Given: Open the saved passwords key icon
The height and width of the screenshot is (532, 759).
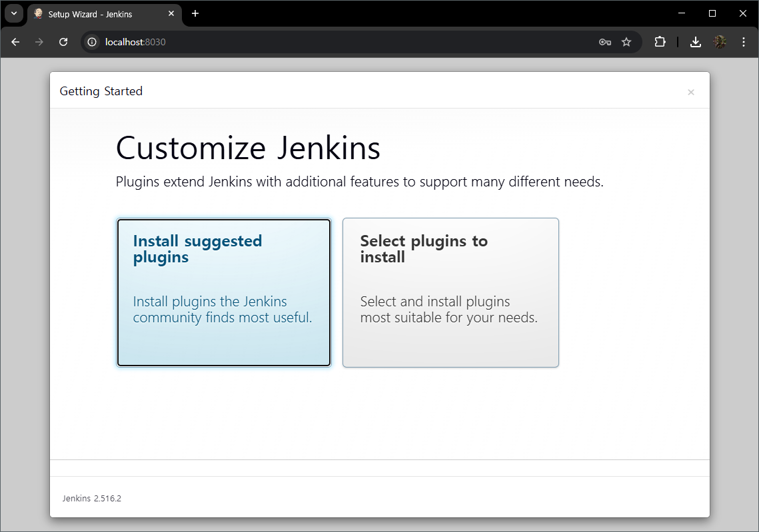Looking at the screenshot, I should 604,42.
